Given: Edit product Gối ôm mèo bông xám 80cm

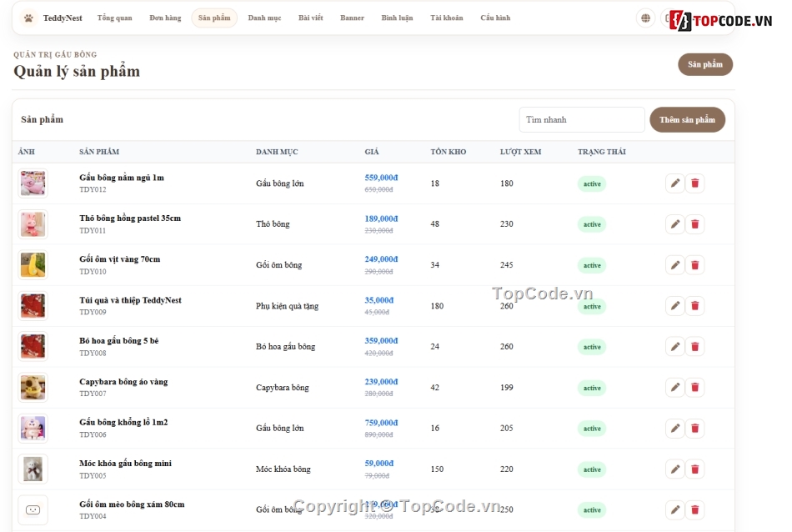Looking at the screenshot, I should pyautogui.click(x=674, y=509).
